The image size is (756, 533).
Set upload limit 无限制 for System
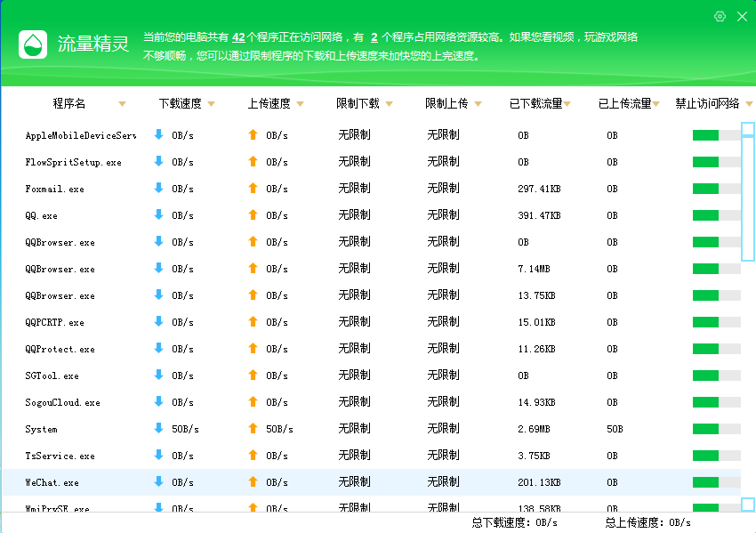pos(443,428)
